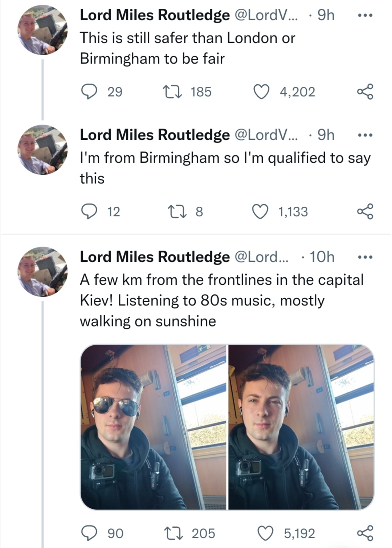The image size is (392, 548).
Task: View the selfie photo with sunglasses
Action: pos(153,427)
